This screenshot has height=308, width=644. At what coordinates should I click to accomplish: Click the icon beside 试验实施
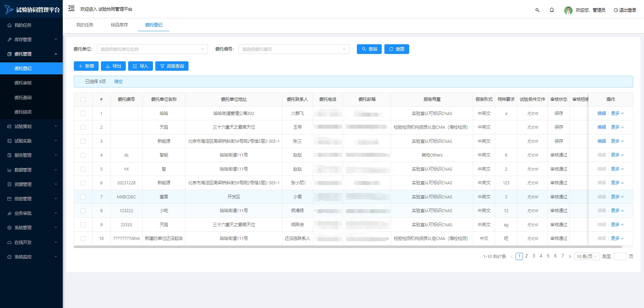[x=9, y=141]
